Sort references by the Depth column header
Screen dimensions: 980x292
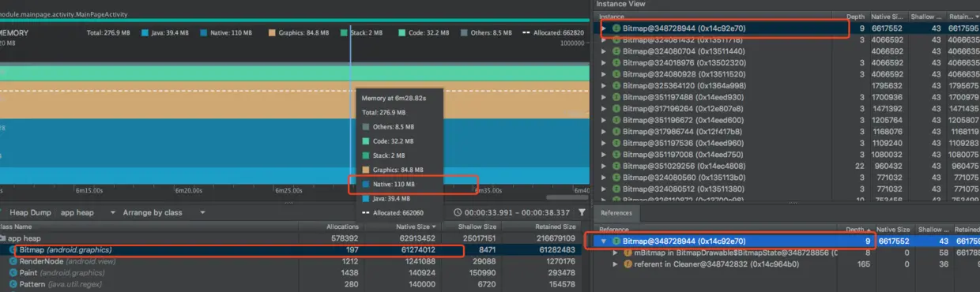click(857, 230)
